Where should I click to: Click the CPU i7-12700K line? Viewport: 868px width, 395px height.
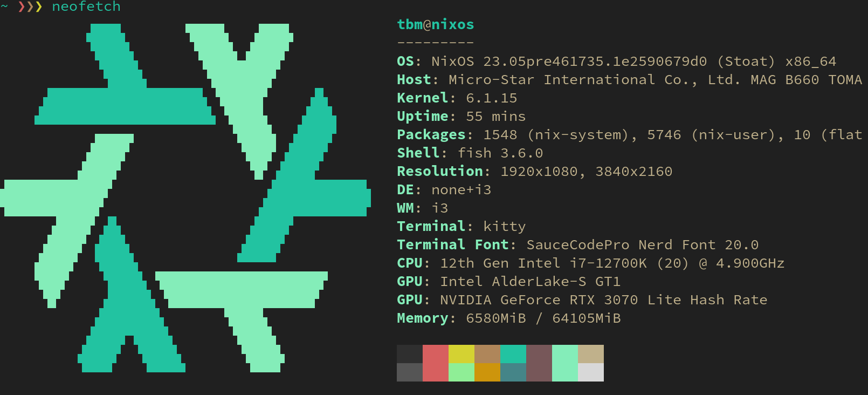[591, 263]
